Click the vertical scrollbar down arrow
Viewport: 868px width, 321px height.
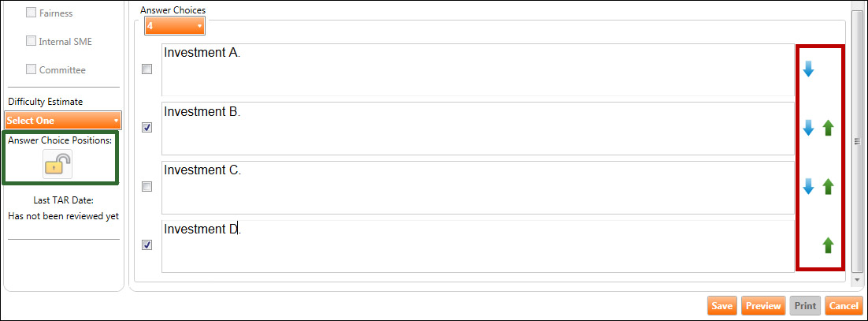(x=856, y=278)
